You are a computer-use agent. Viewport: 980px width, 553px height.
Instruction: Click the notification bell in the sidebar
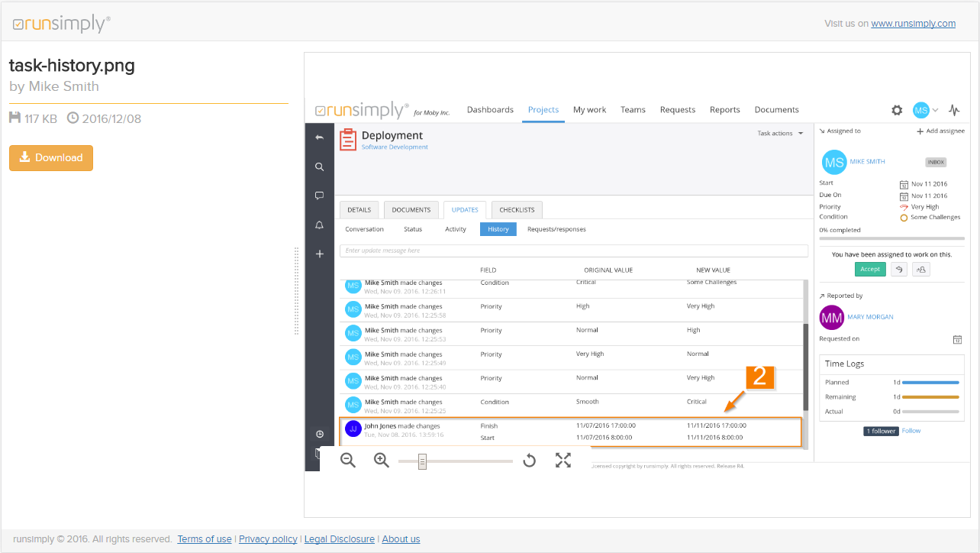point(320,225)
